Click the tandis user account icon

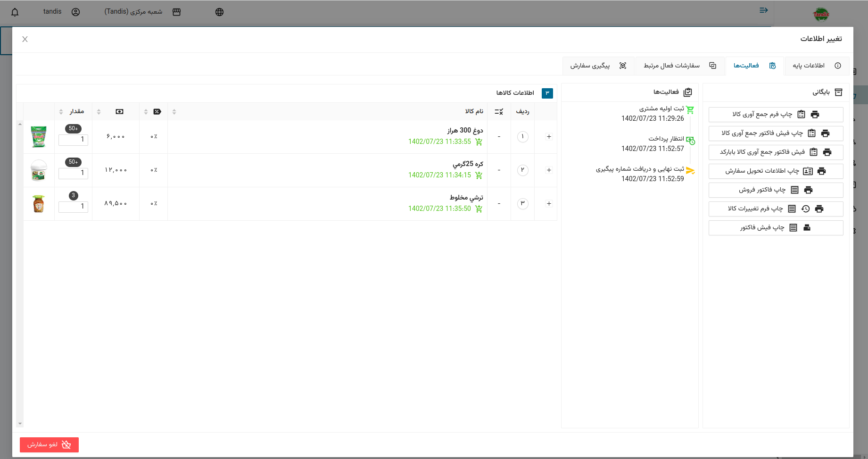click(x=75, y=12)
